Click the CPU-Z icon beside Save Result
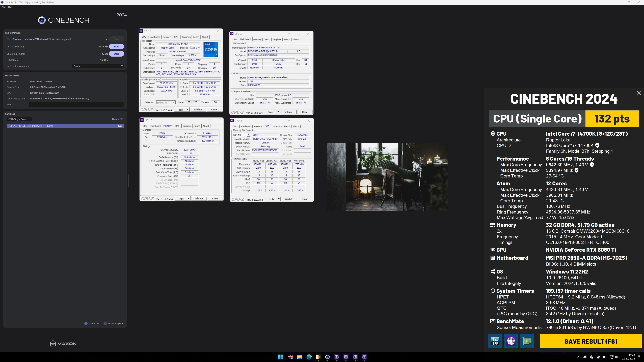 (511, 341)
